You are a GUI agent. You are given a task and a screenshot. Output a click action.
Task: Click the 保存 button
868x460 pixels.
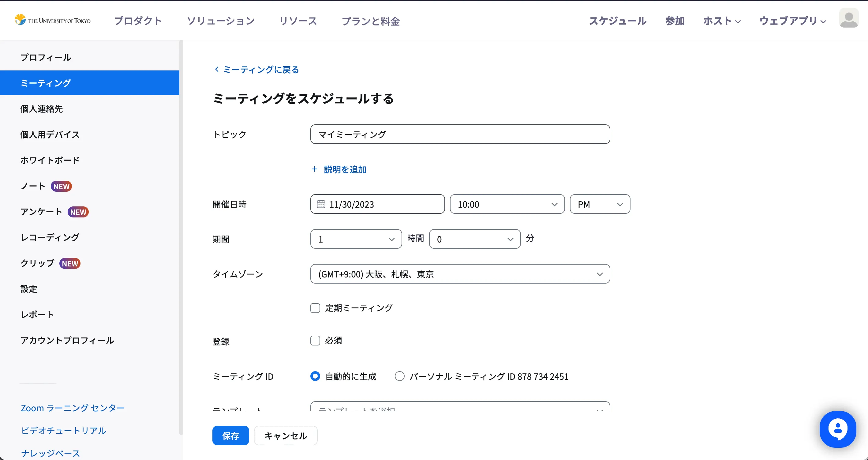coord(230,435)
